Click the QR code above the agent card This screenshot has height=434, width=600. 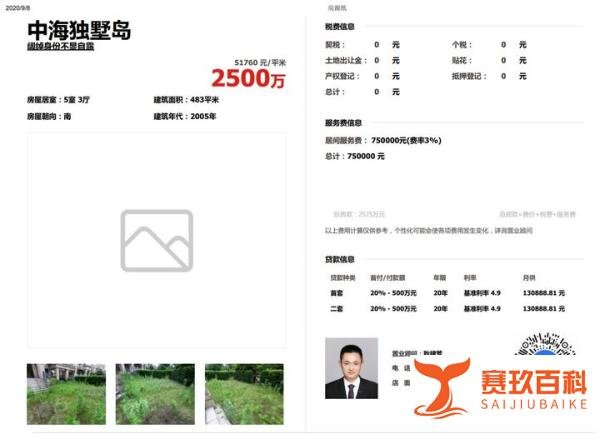[x=545, y=344]
